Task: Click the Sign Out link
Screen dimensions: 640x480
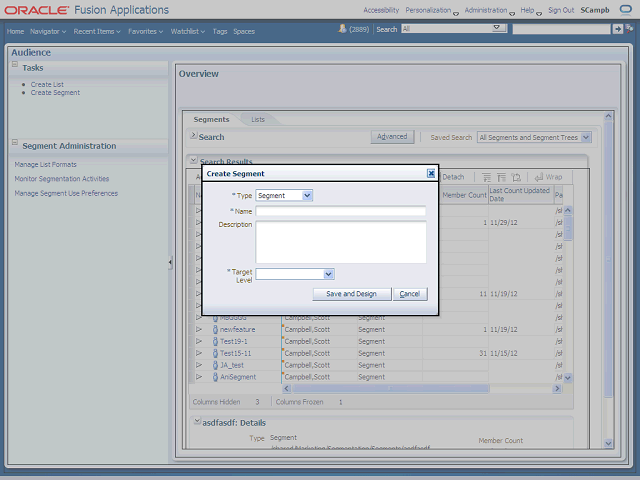Action: 561,10
